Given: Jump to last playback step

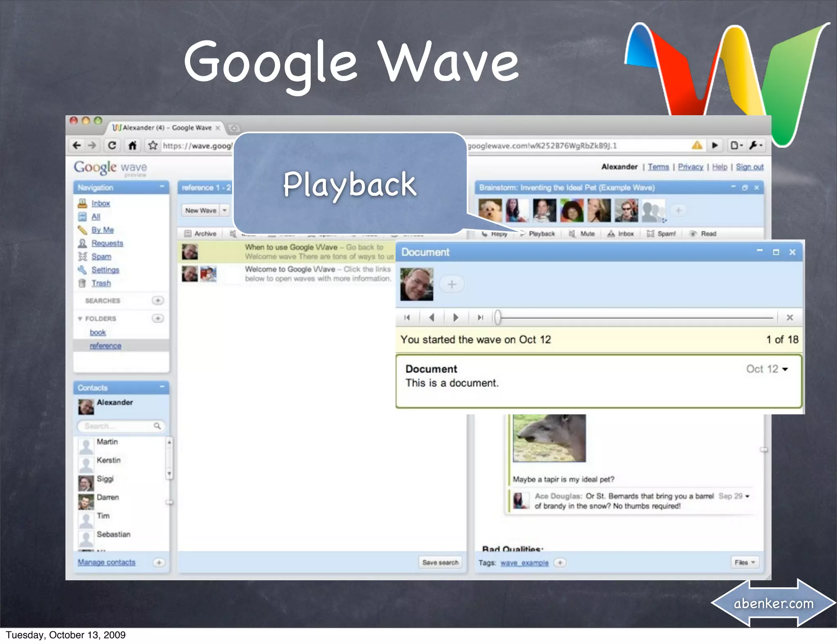Looking at the screenshot, I should (x=481, y=318).
